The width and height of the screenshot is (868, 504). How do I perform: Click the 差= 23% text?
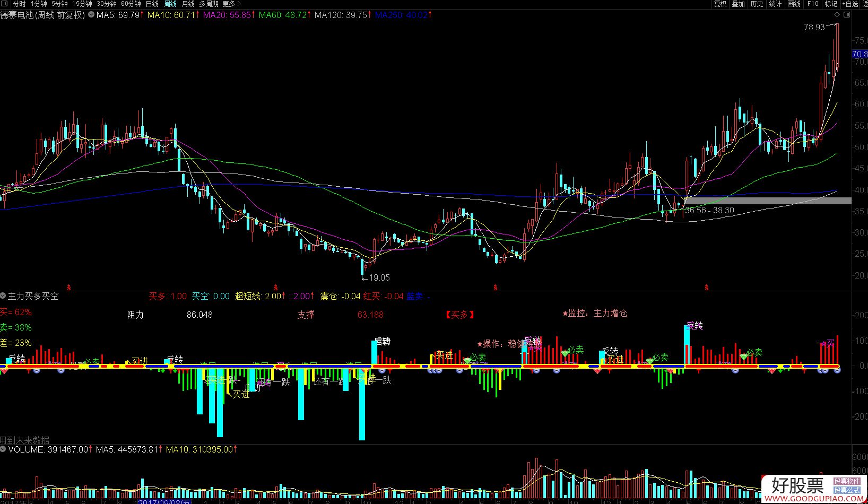(16, 343)
